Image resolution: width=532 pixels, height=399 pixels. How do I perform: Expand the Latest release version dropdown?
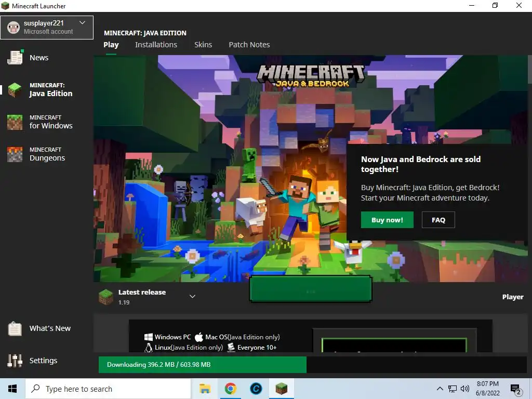pyautogui.click(x=192, y=297)
